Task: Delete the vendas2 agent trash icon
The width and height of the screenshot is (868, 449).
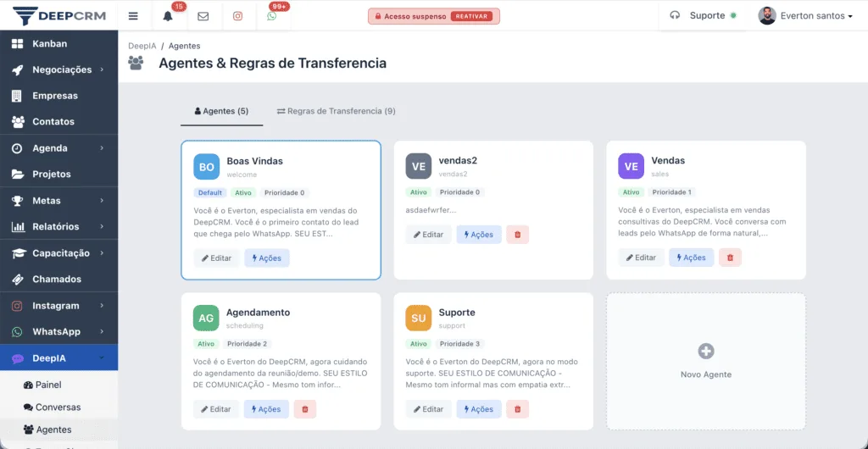Action: coord(518,235)
